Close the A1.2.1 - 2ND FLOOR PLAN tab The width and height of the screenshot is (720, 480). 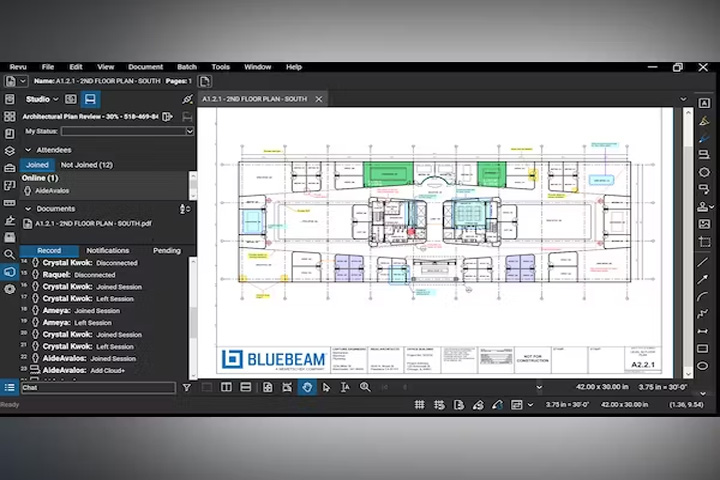(319, 99)
